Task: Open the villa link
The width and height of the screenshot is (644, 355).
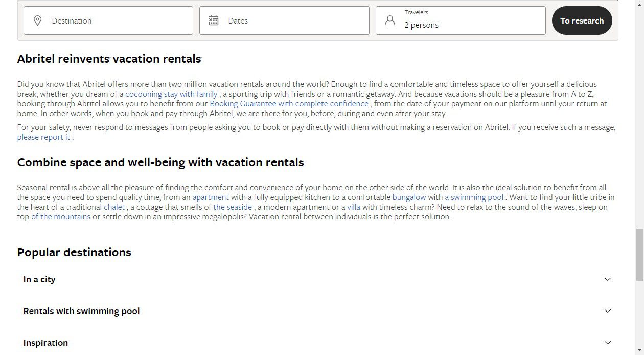Action: tap(354, 207)
